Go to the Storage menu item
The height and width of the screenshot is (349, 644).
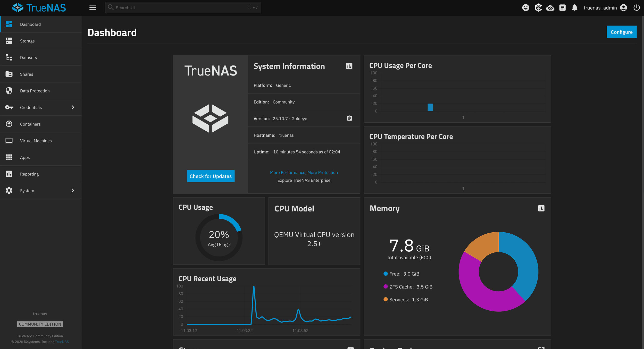41,41
